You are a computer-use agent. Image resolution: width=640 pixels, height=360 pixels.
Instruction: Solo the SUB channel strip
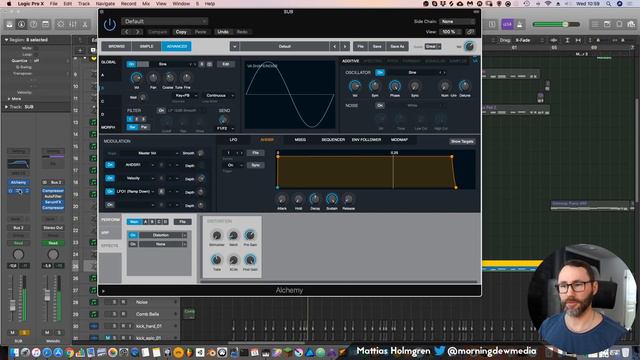[24, 333]
